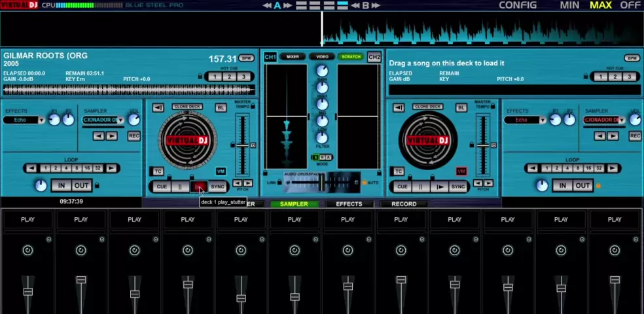The height and width of the screenshot is (314, 644).
Task: Open the left deck Echo effects dropdown
Action: pos(41,120)
